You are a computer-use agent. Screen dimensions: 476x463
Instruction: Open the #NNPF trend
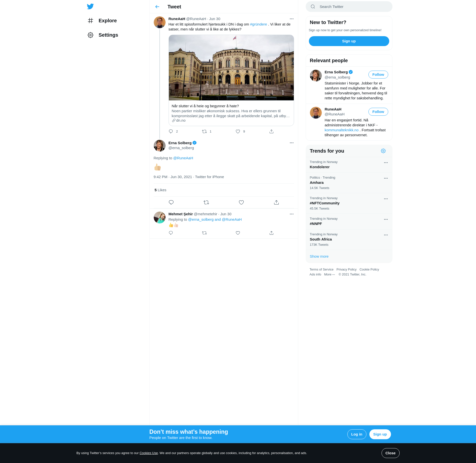349,221
